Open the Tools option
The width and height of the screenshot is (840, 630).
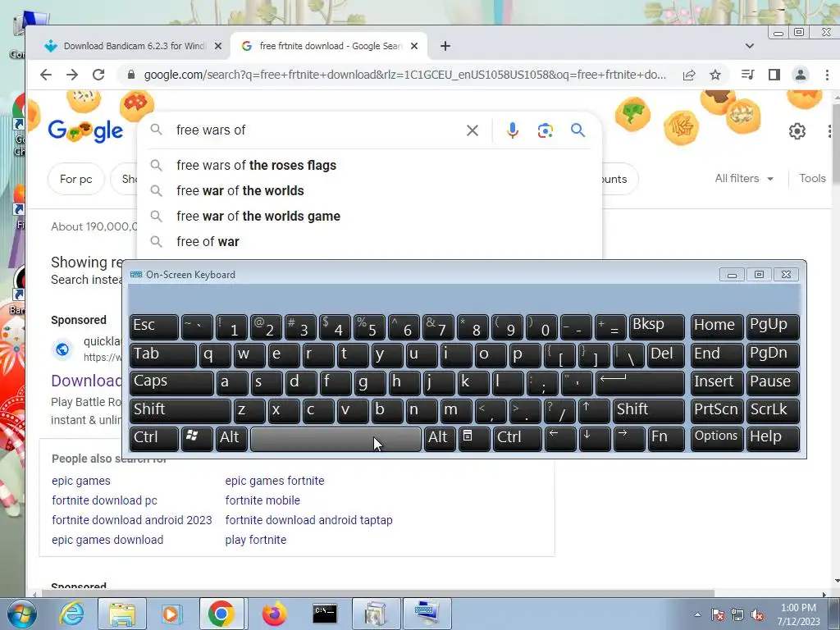click(x=812, y=178)
